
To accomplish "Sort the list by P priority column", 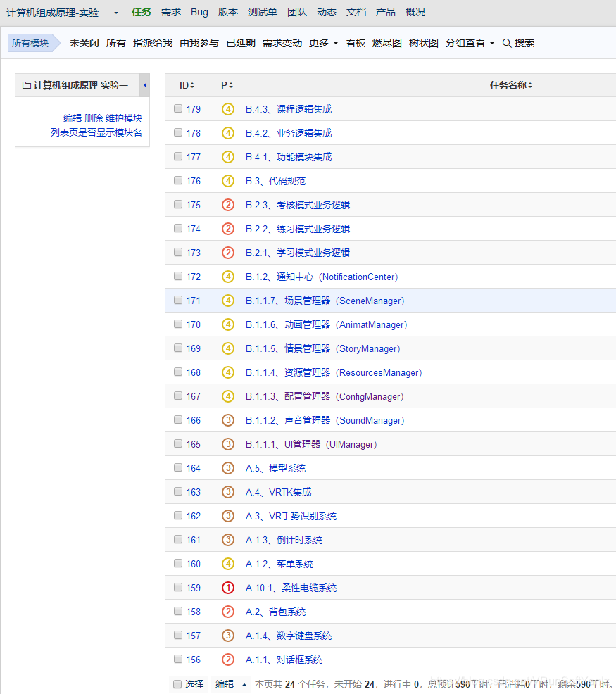I will point(227,85).
